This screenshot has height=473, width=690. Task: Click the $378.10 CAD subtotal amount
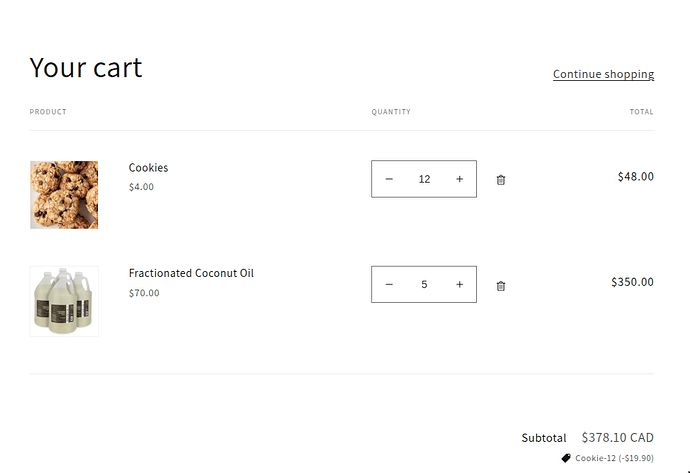617,438
